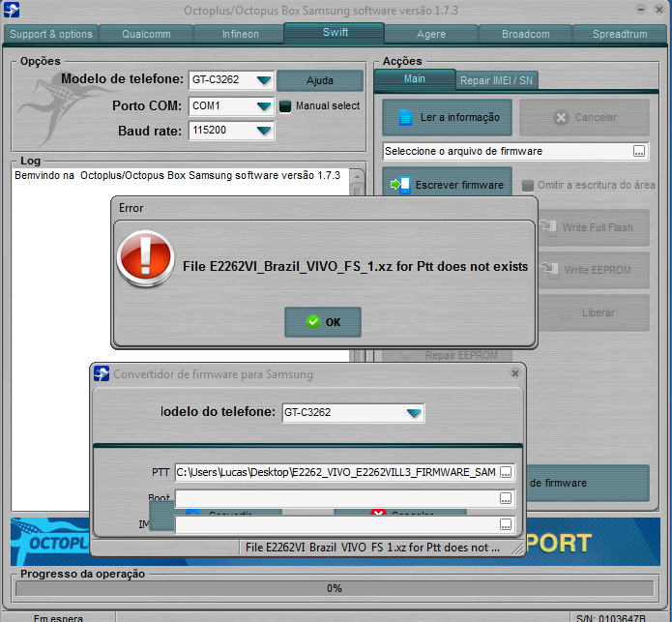Click the Log scrollbar up arrow
Viewport: 672px width, 622px height.
[x=357, y=176]
